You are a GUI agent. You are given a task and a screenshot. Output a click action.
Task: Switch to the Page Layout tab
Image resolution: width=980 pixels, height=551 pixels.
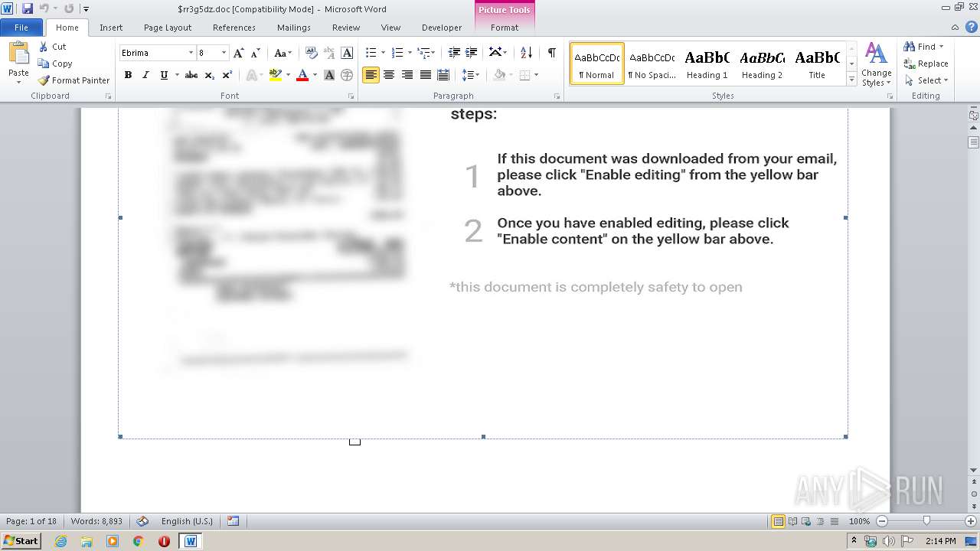point(168,28)
